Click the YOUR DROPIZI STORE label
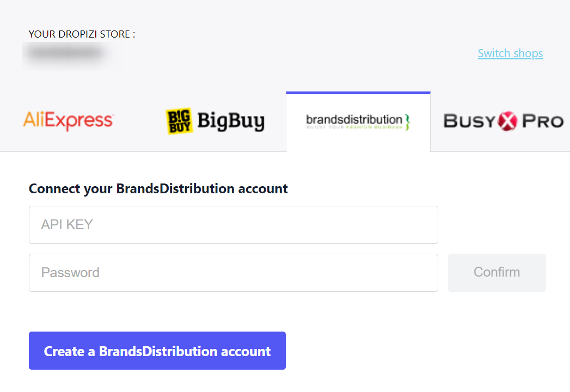570x392 pixels. click(82, 34)
